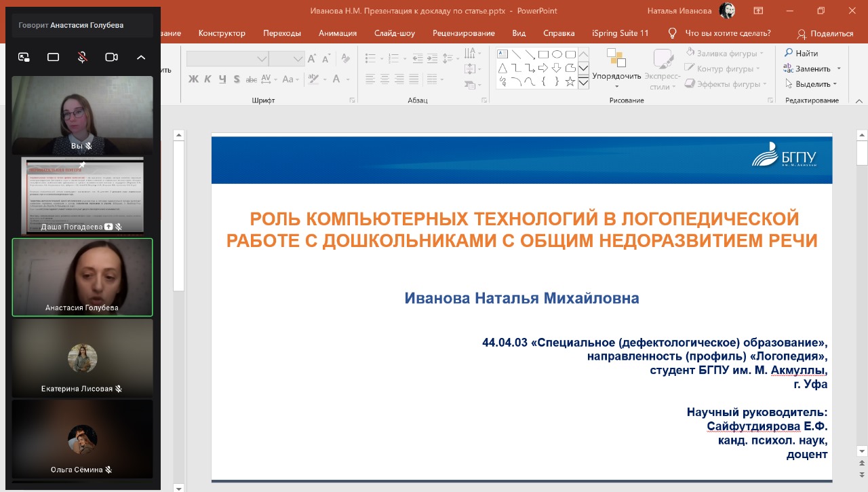Click the exit mini-window icon

pyautogui.click(x=24, y=58)
